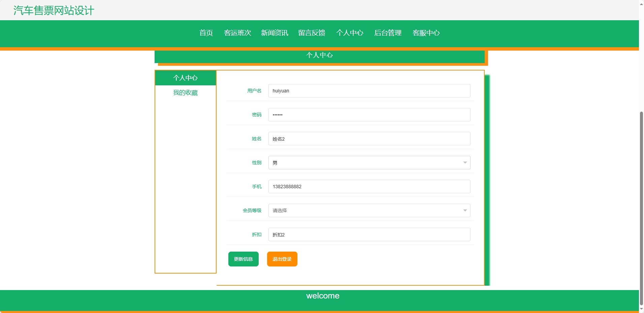Click the 用户名 field containing huiyuan
644x313 pixels.
pos(368,90)
